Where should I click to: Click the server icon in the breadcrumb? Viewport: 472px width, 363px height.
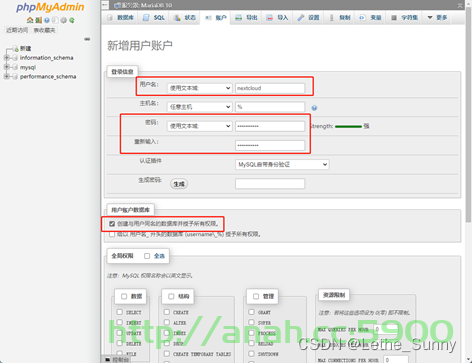pyautogui.click(x=117, y=5)
